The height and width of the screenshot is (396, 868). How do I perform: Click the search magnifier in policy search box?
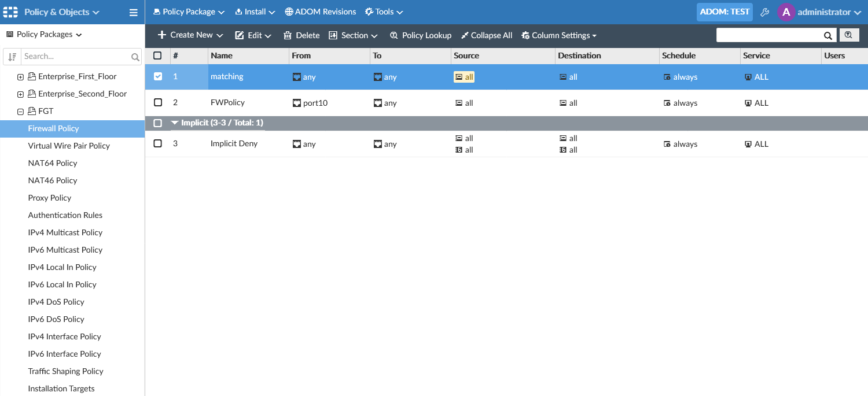828,35
